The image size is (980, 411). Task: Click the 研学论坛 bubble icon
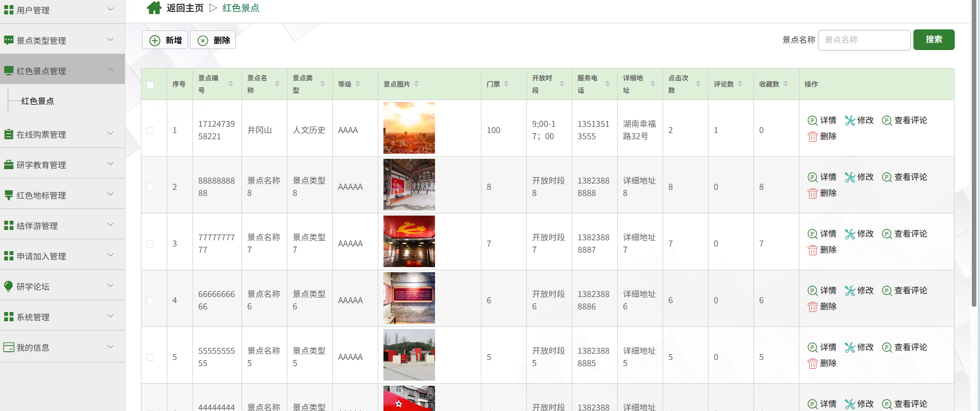coord(9,286)
